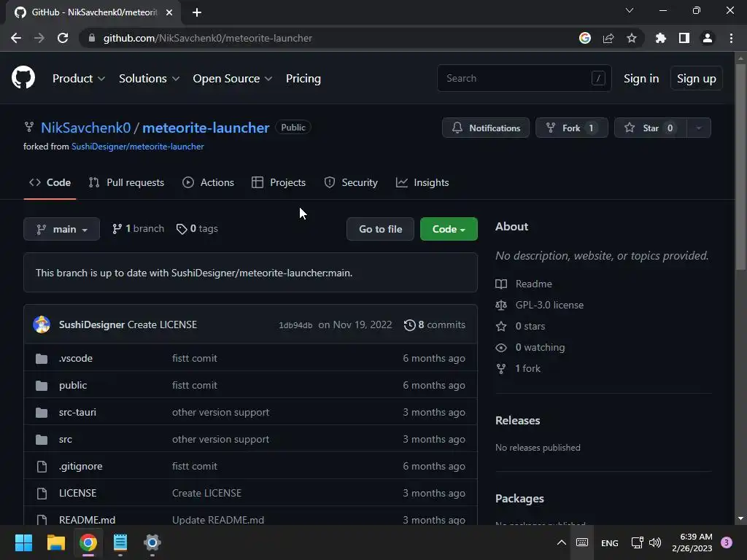Expand the Solutions dropdown
Viewport: 747px width, 560px height.
(x=149, y=79)
